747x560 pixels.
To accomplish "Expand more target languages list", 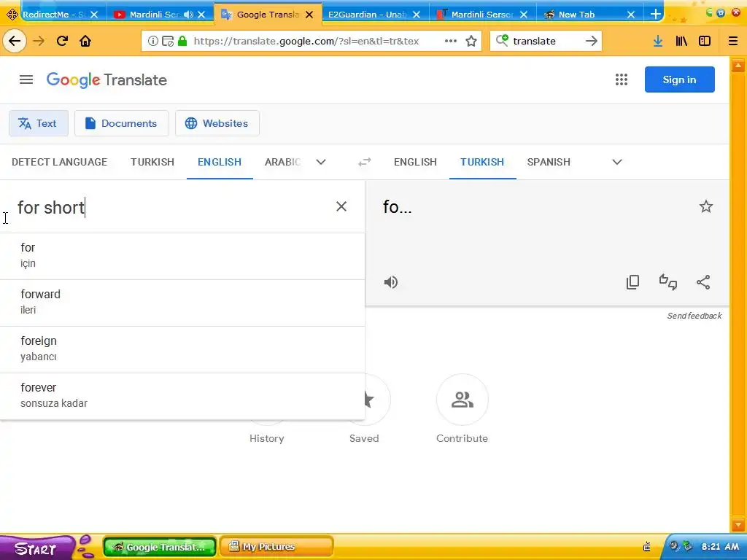I will pyautogui.click(x=617, y=162).
